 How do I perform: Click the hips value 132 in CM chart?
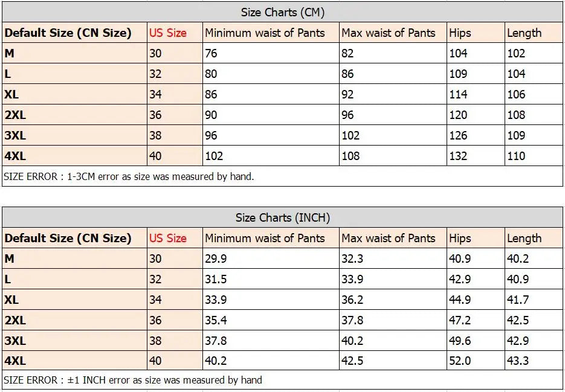[x=458, y=156]
